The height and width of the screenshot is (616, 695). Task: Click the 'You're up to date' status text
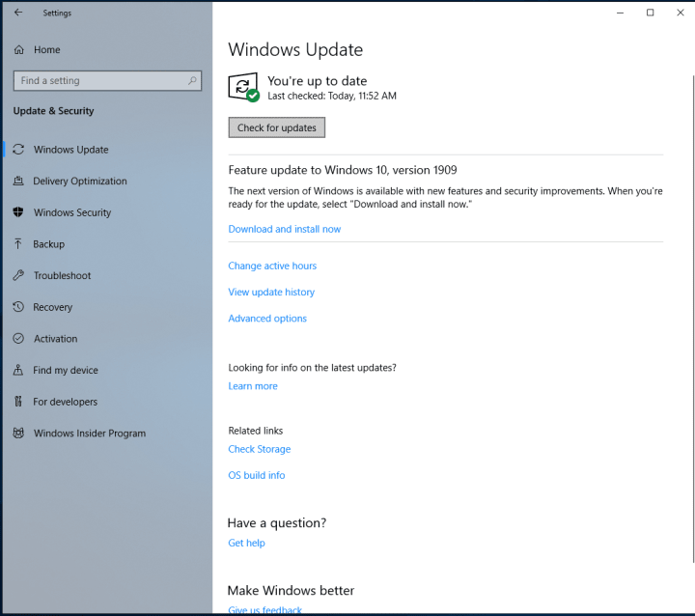pos(317,81)
